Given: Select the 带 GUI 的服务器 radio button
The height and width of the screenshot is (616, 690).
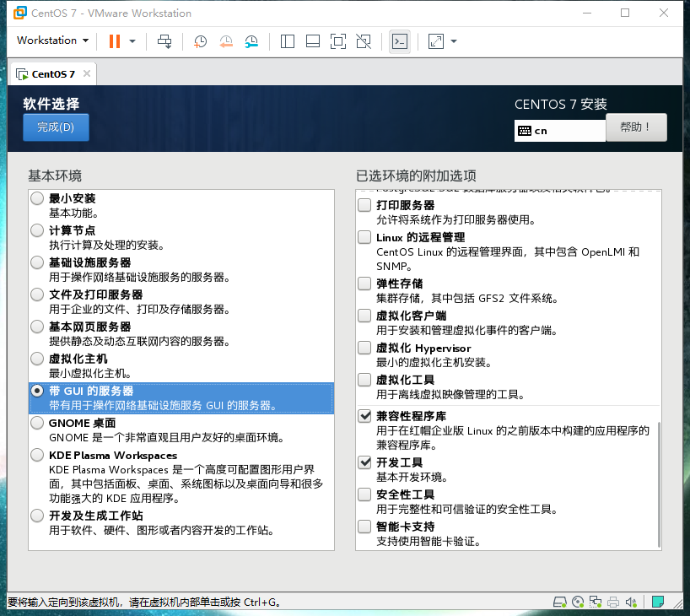Looking at the screenshot, I should [37, 391].
